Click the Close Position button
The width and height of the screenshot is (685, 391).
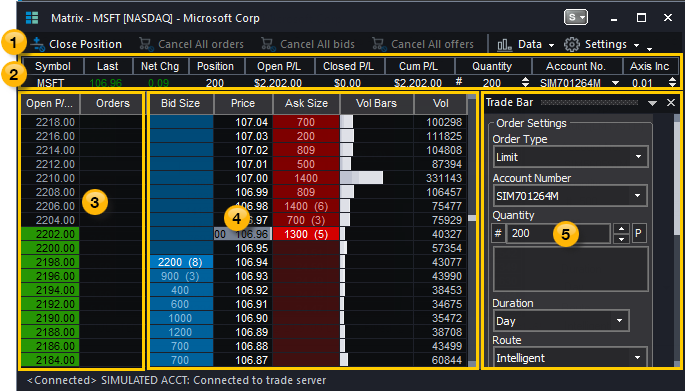77,44
